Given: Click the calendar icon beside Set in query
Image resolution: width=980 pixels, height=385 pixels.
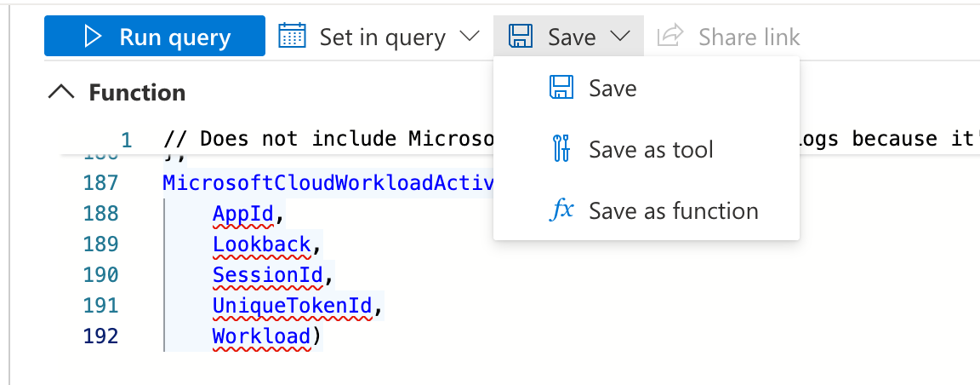Looking at the screenshot, I should 292,37.
